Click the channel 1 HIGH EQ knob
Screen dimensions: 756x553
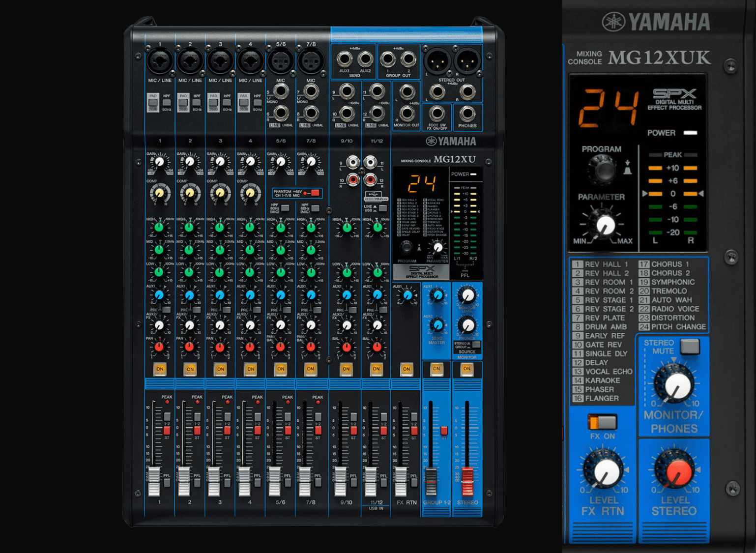click(x=159, y=227)
